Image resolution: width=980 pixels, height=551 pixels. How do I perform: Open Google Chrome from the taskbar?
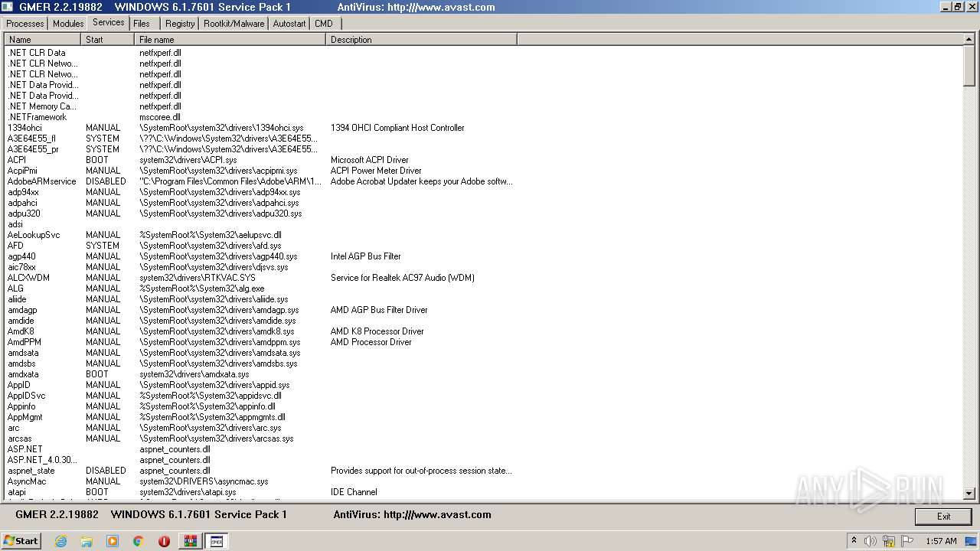point(139,541)
